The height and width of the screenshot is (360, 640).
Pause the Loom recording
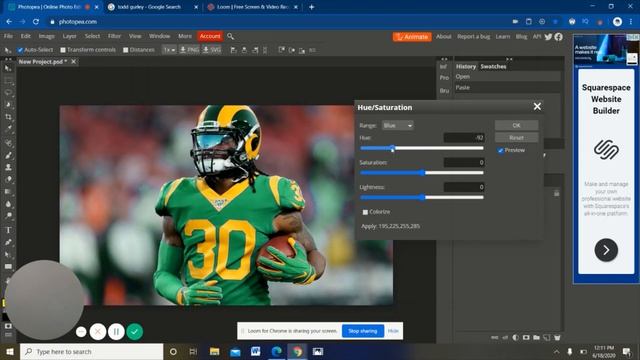pyautogui.click(x=116, y=332)
